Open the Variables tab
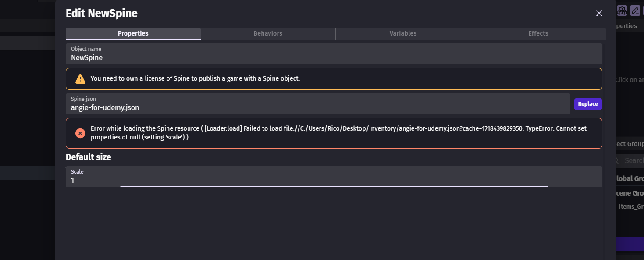The height and width of the screenshot is (260, 644). pos(403,33)
